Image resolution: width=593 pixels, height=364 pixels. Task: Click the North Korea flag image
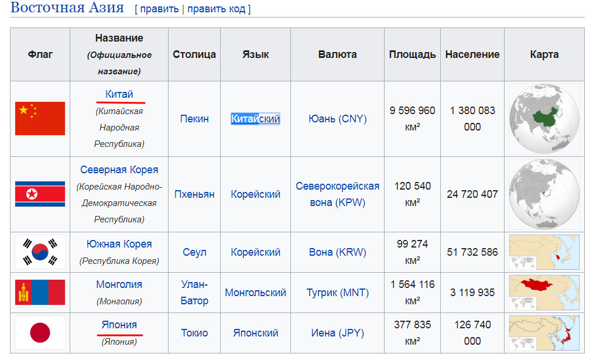40,194
